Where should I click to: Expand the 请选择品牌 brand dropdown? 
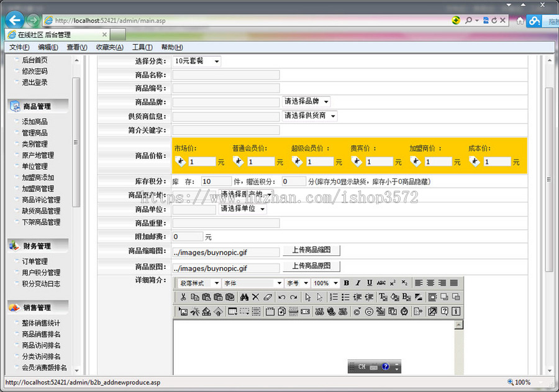coord(307,101)
